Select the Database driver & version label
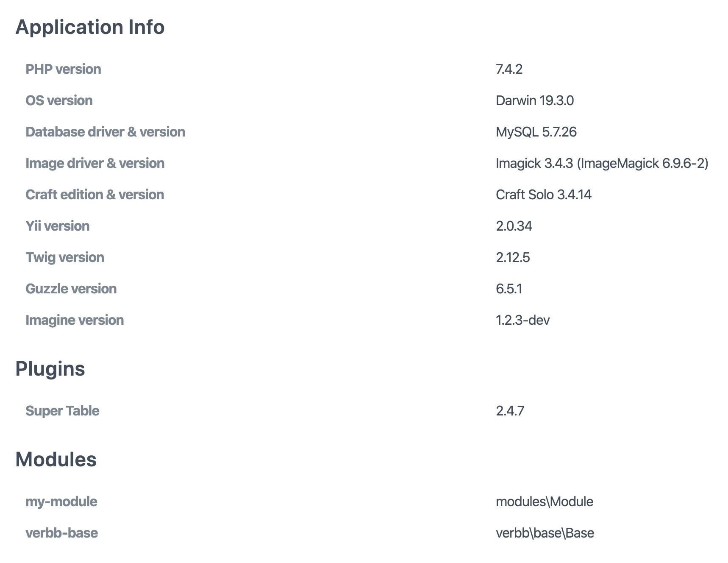 (105, 132)
